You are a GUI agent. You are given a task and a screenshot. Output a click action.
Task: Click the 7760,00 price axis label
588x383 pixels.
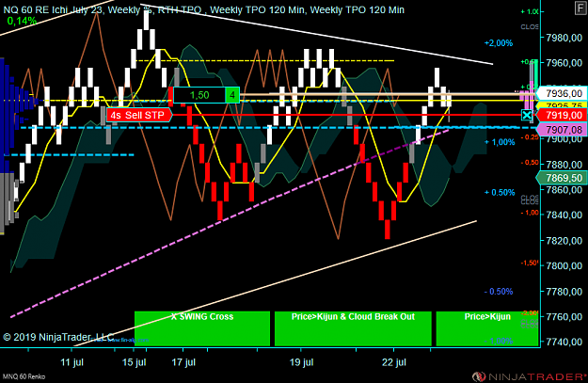[564, 316]
